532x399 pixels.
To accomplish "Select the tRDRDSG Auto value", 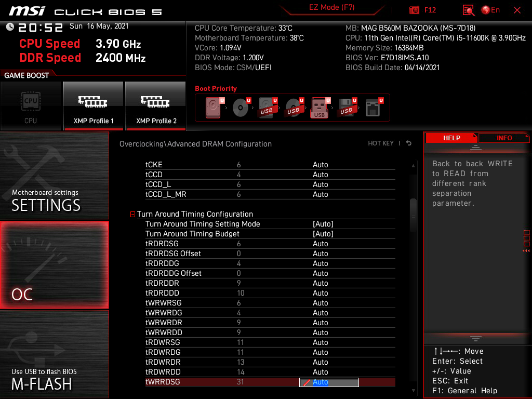I will 320,244.
